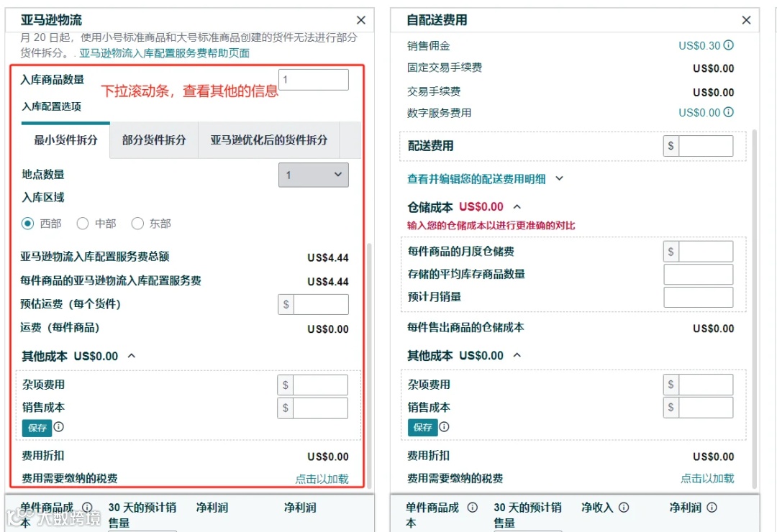Click 销售成本 input in 自配送费用 panel
Screen dimensions: 777x532
pos(706,408)
